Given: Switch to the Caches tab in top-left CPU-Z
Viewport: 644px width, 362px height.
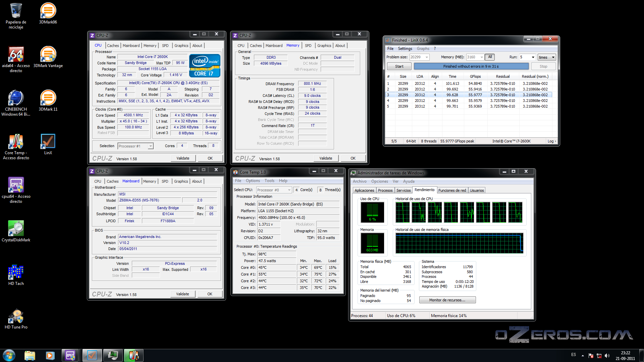Looking at the screenshot, I should (113, 46).
